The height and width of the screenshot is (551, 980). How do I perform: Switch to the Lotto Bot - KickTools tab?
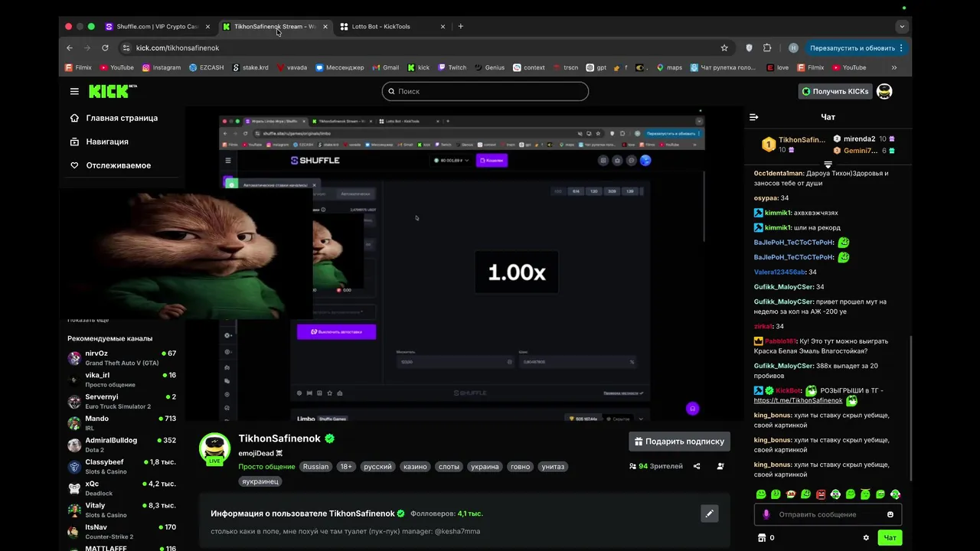[x=391, y=26]
